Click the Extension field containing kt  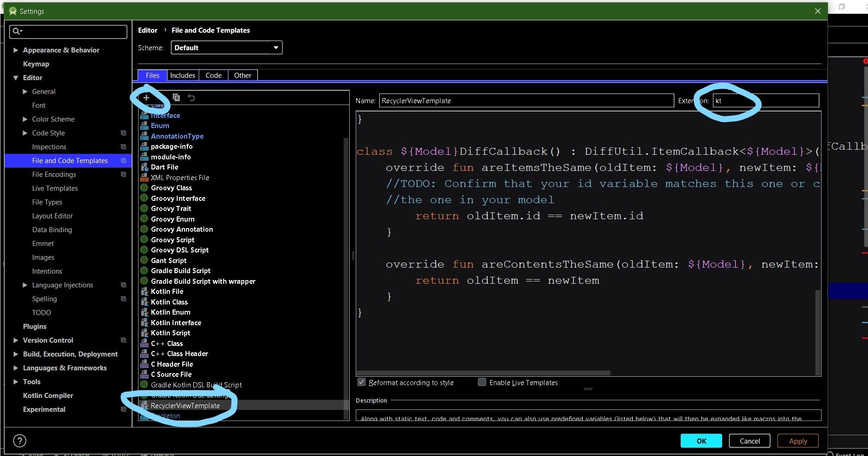(x=766, y=100)
